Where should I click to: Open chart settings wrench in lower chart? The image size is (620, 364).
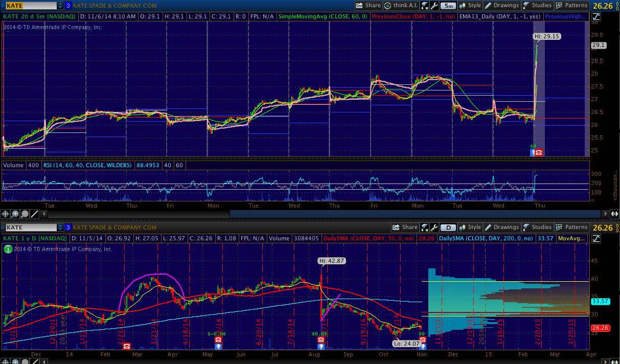pos(434,227)
